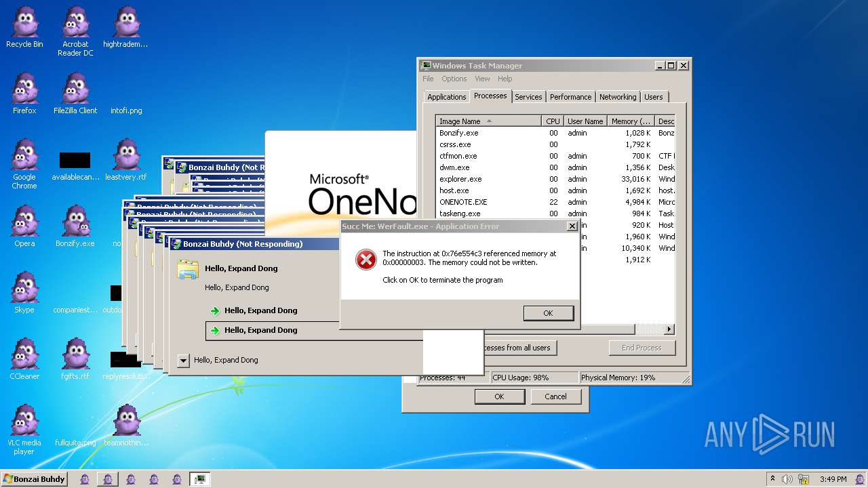Click End Process button
This screenshot has width=868, height=488.
[x=642, y=348]
